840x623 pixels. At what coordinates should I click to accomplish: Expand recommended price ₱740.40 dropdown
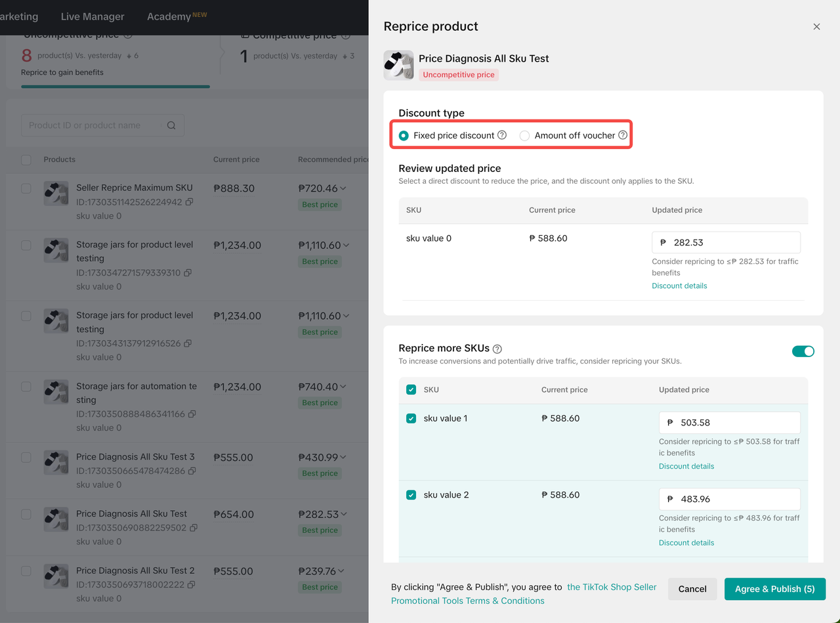(343, 387)
